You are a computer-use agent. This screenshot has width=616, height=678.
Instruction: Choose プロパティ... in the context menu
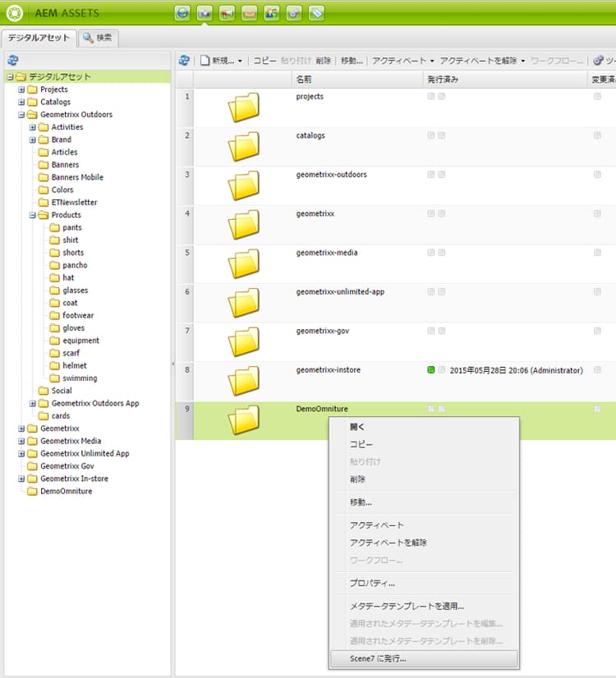point(425,583)
